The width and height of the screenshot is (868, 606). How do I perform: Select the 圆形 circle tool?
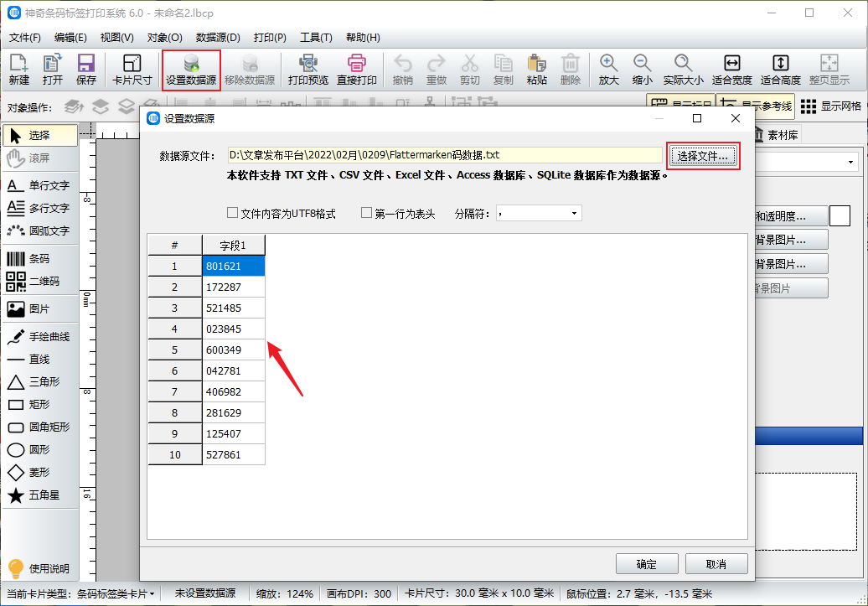(x=40, y=450)
